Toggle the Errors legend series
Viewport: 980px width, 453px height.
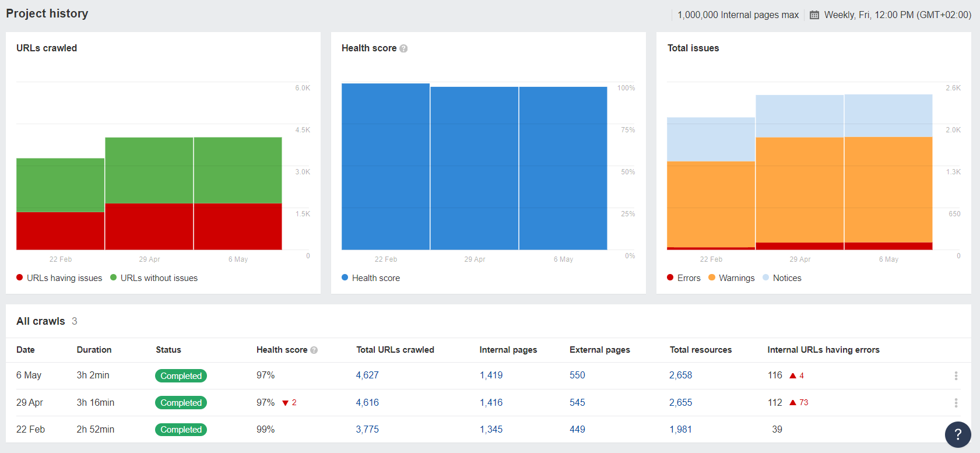click(684, 278)
